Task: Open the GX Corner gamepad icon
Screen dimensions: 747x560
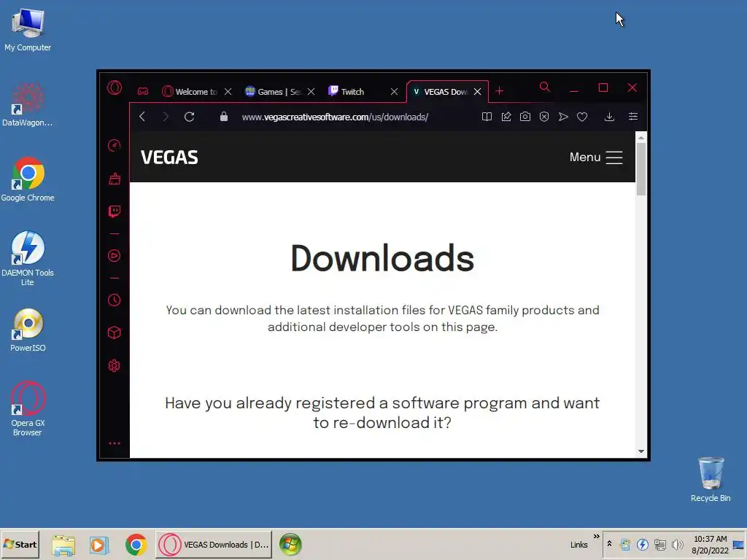Action: [143, 91]
